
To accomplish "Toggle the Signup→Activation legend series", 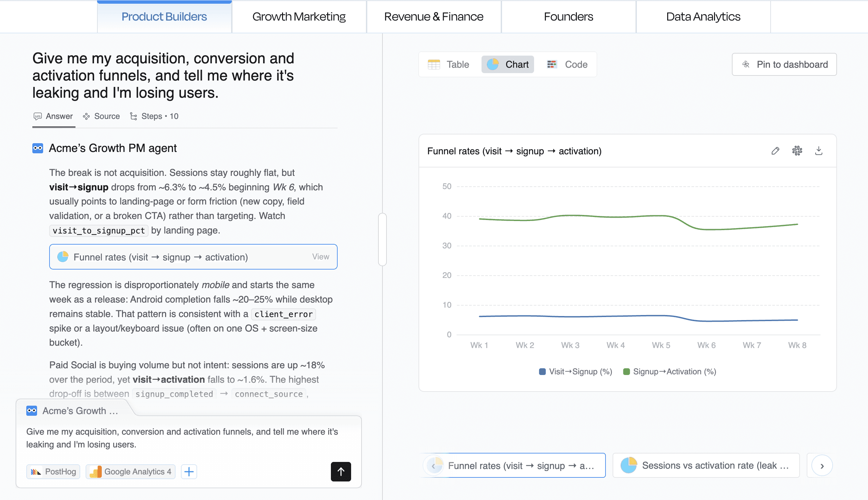I will pyautogui.click(x=670, y=371).
